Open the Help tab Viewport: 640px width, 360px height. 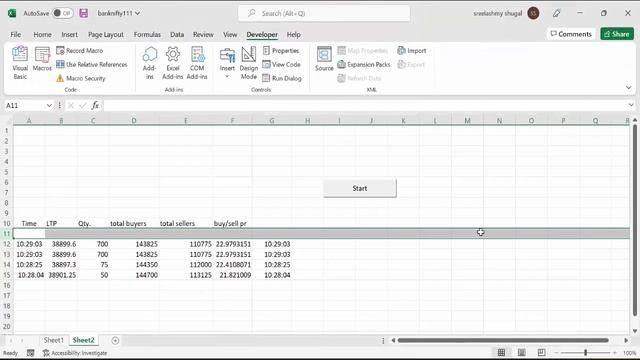(x=293, y=35)
